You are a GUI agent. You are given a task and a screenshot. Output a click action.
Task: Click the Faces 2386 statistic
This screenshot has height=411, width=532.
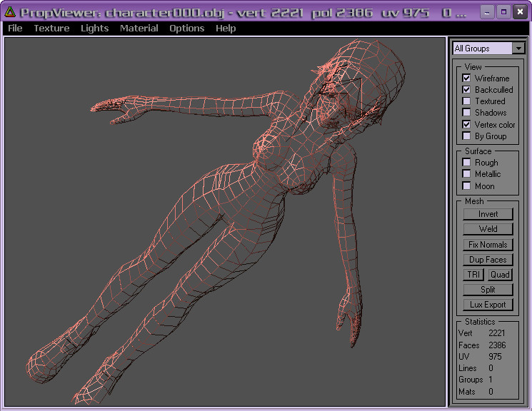[x=482, y=345]
